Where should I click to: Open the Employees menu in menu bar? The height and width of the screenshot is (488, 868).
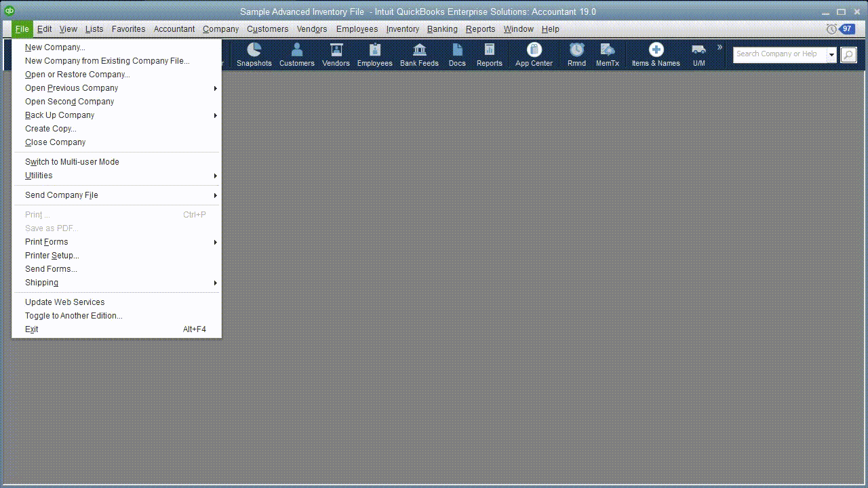pos(357,29)
